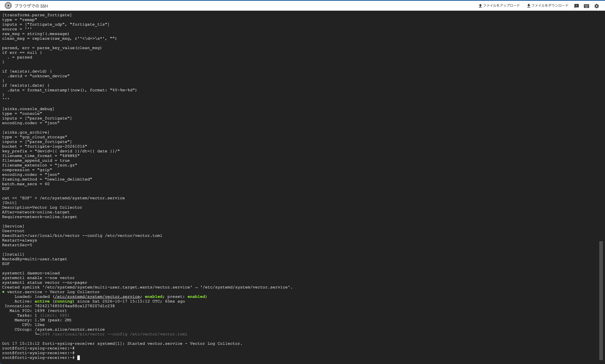Viewport: 605px width, 364px height.
Task: Click the "Created symlink" output line
Action: [x=147, y=287]
